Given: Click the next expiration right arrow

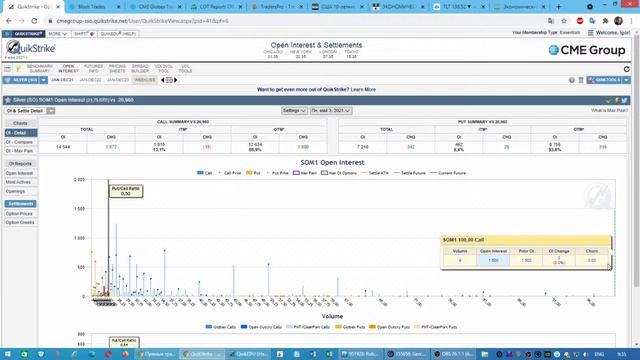Looking at the screenshot, I should click(x=176, y=80).
